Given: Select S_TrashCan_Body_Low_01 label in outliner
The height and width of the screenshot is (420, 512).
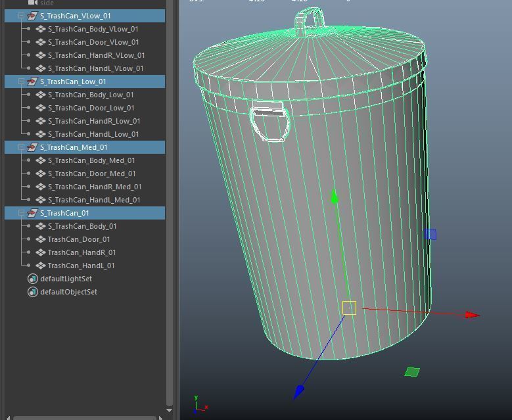Looking at the screenshot, I should (x=91, y=95).
